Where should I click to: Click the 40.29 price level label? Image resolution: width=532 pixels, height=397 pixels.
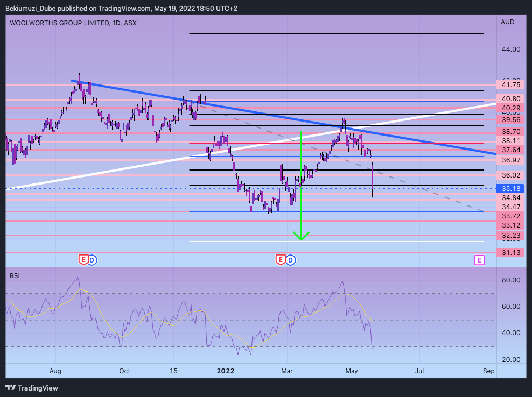tap(510, 108)
